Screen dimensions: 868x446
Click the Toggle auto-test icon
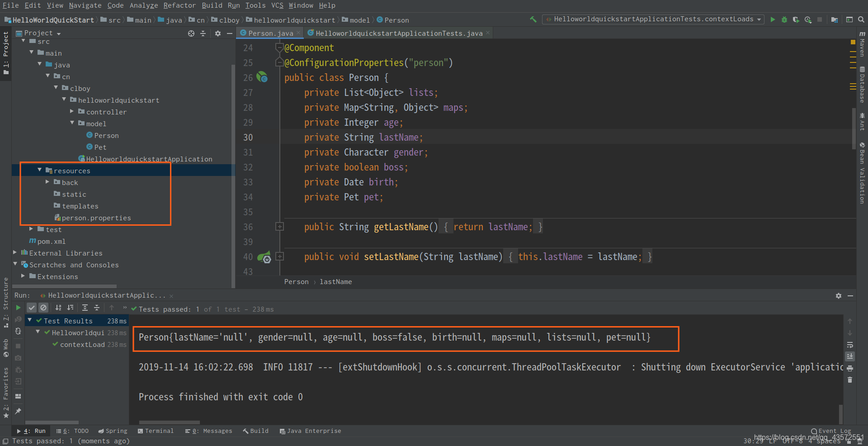(18, 331)
